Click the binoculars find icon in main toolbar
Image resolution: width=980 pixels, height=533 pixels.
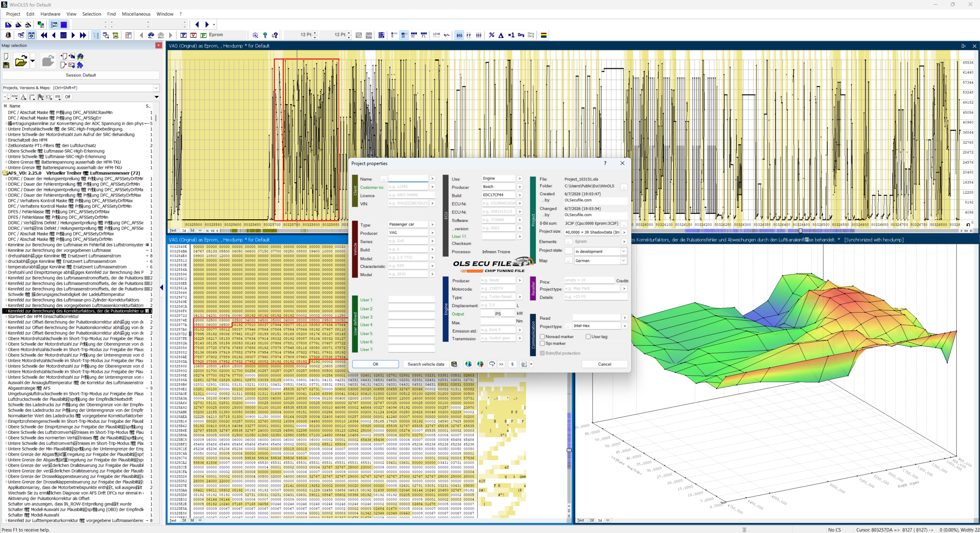click(x=151, y=35)
